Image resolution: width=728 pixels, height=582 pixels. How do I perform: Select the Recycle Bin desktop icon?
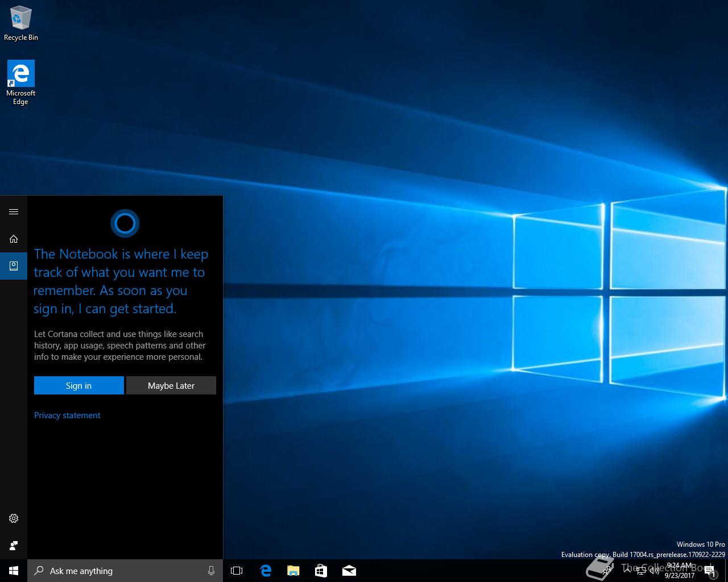(x=21, y=23)
